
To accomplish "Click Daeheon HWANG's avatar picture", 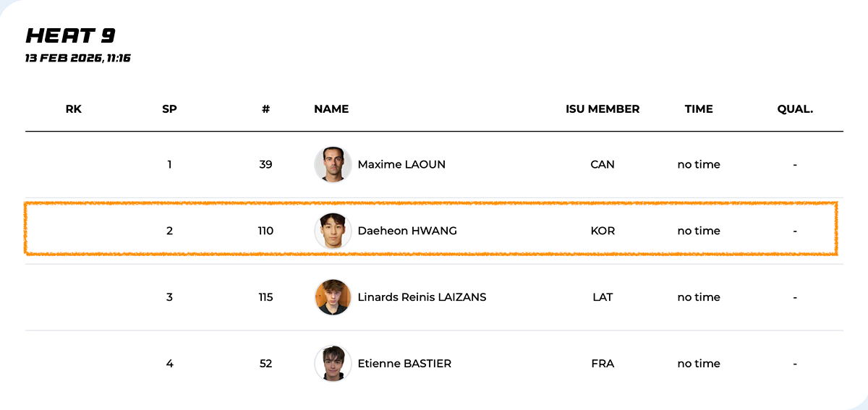I will click(x=333, y=231).
